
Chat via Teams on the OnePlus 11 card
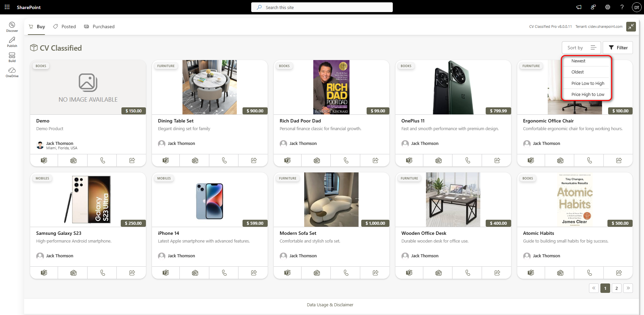pos(409,160)
